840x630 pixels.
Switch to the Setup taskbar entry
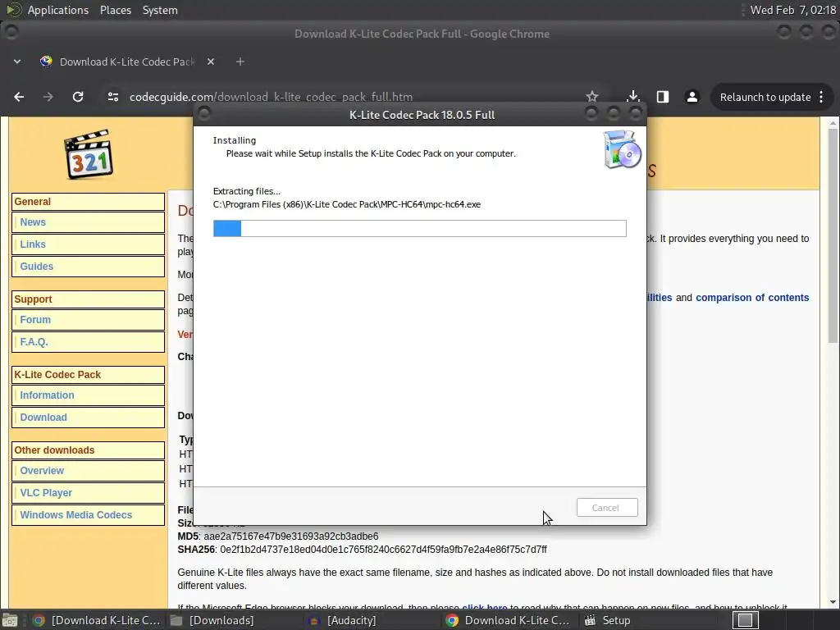(x=608, y=620)
